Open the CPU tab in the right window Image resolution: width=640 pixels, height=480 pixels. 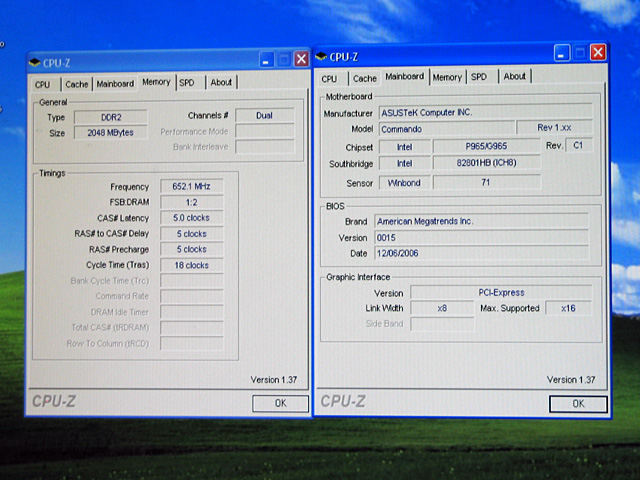[329, 78]
